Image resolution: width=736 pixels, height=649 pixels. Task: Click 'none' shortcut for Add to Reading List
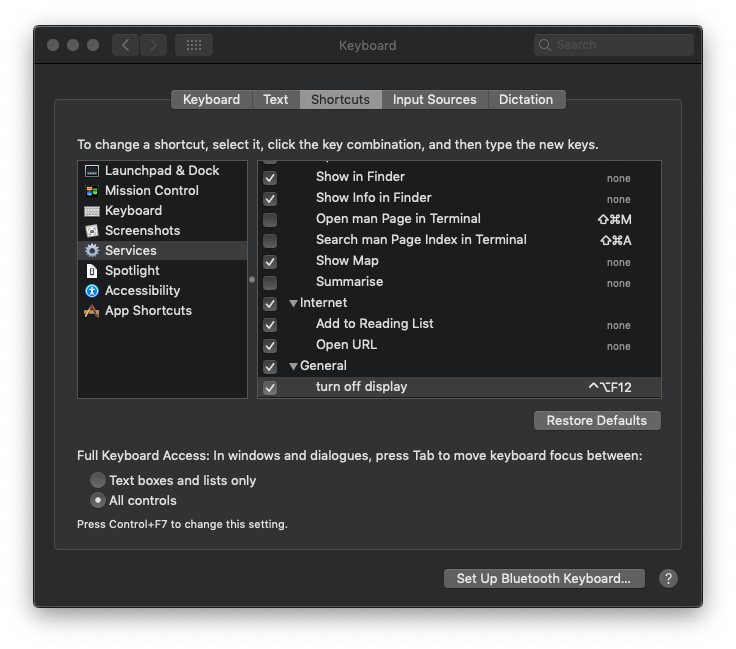[x=619, y=325]
